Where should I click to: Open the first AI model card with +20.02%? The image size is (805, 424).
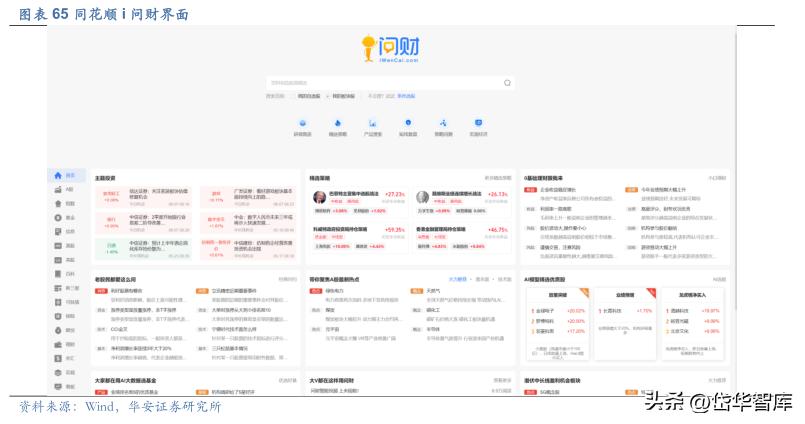tap(558, 323)
